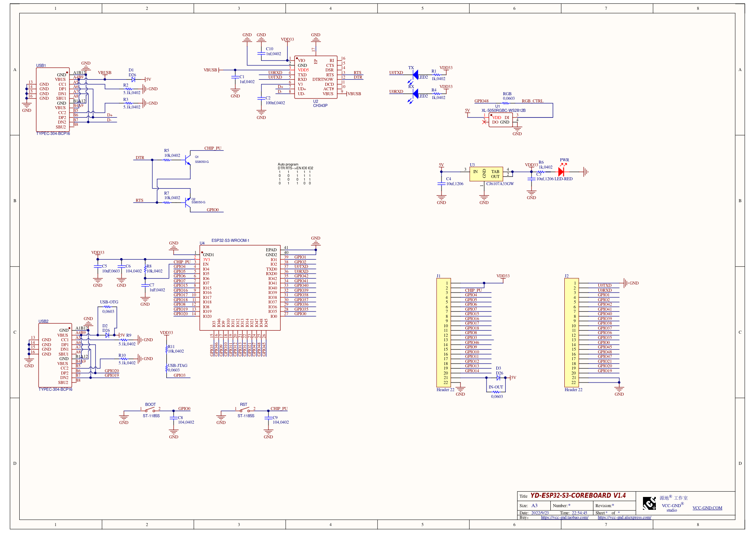756x534 pixels.
Task: Open the VCC-GND.COM link
Action: coord(707,508)
